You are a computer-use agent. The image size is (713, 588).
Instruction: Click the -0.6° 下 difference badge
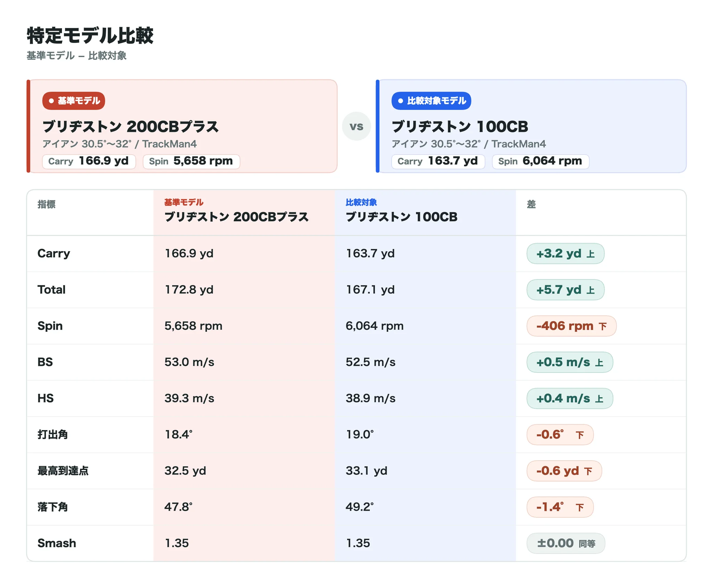pos(560,435)
